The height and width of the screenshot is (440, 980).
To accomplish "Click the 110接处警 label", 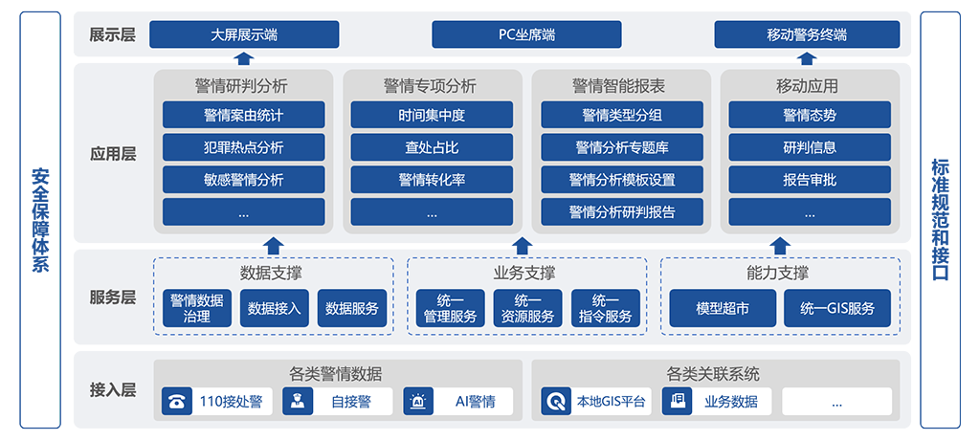I will point(231,402).
